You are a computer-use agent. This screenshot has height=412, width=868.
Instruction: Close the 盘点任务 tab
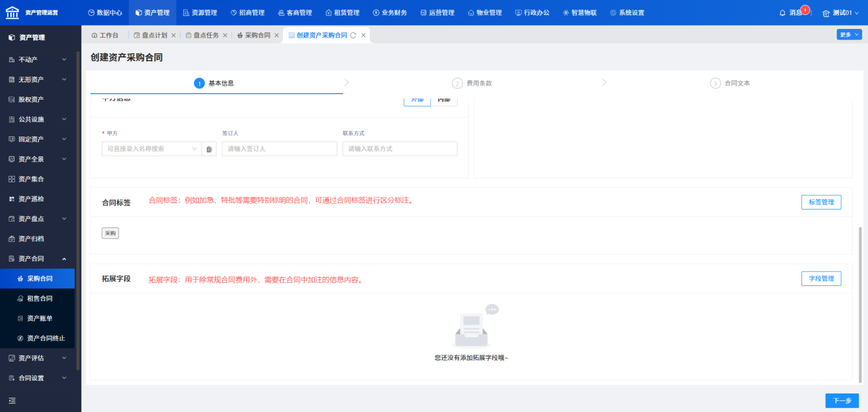pyautogui.click(x=225, y=35)
